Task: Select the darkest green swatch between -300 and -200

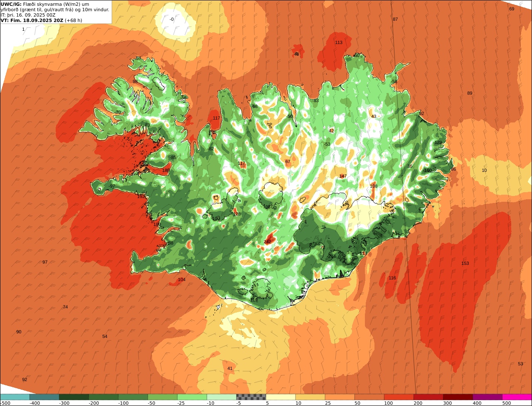Action: pos(74,397)
